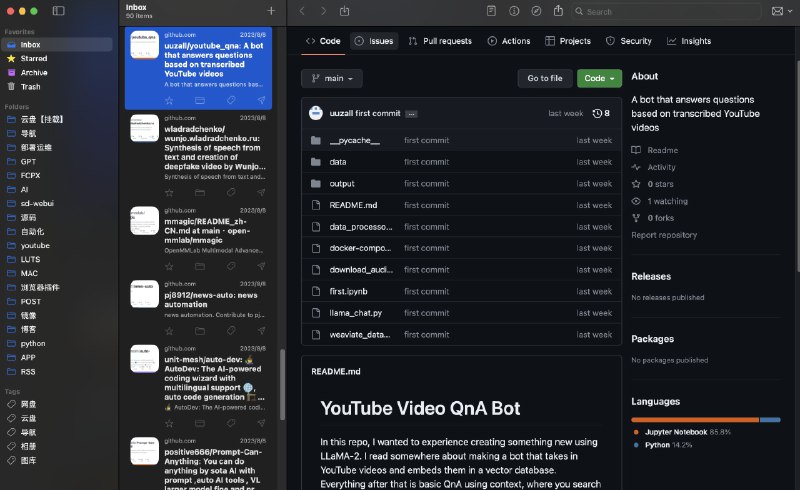Toggle the sidebar visibility icon
This screenshot has height=490, width=800.
(59, 11)
